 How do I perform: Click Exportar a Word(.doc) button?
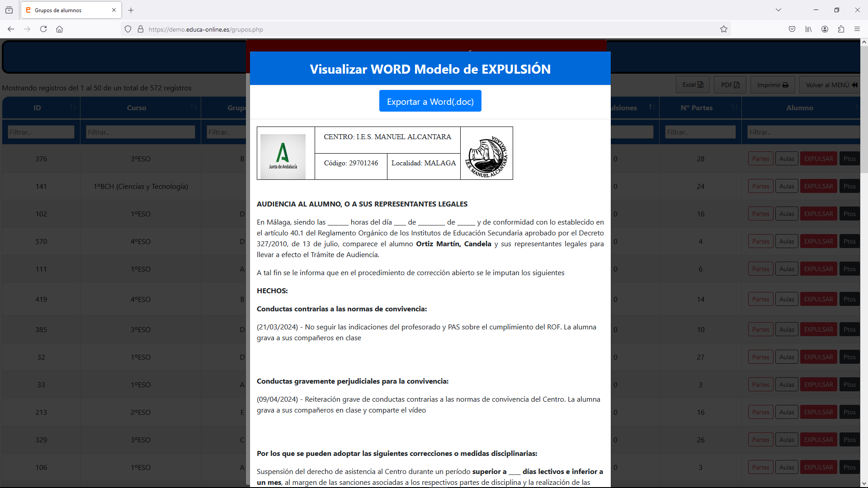(x=430, y=101)
